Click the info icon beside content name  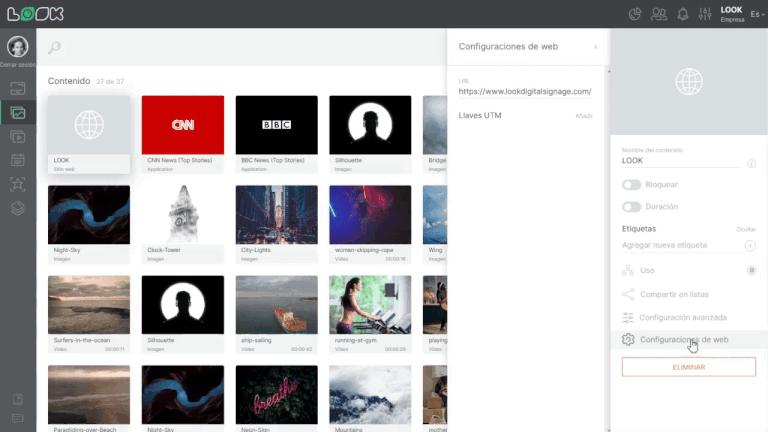pos(751,164)
